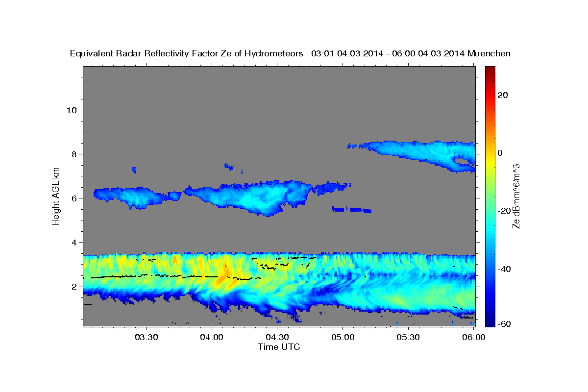Click the 05:30 time tick label
588x392 pixels.
(408, 338)
